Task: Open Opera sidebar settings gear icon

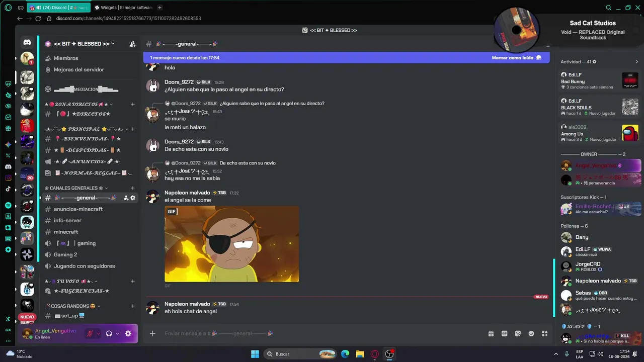Action: 8,250
